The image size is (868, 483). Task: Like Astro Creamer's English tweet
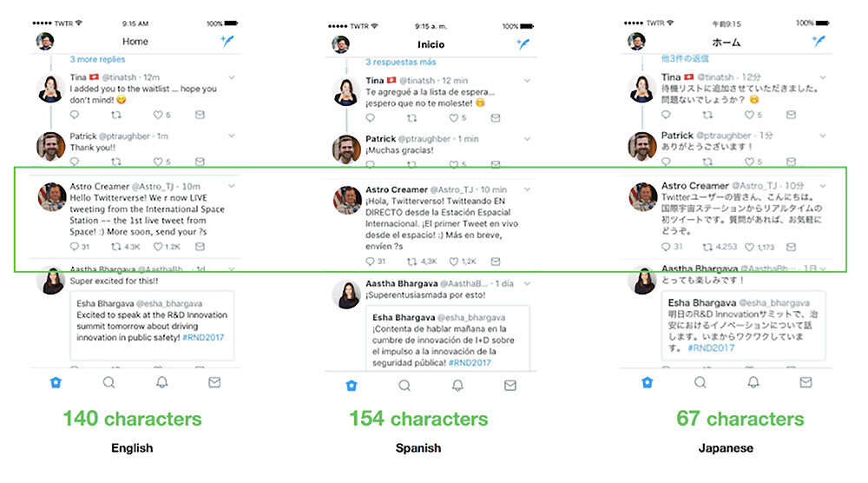(x=158, y=247)
